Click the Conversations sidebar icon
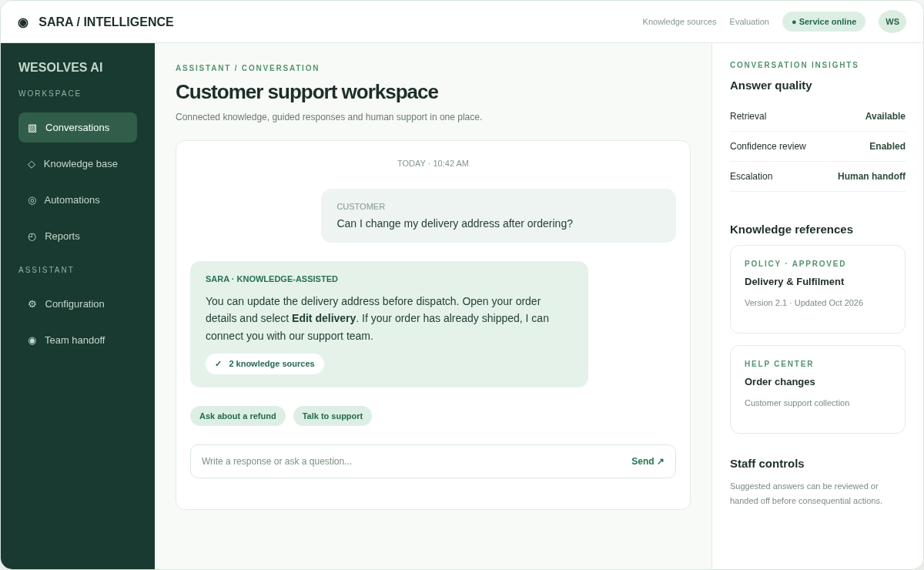 click(32, 128)
